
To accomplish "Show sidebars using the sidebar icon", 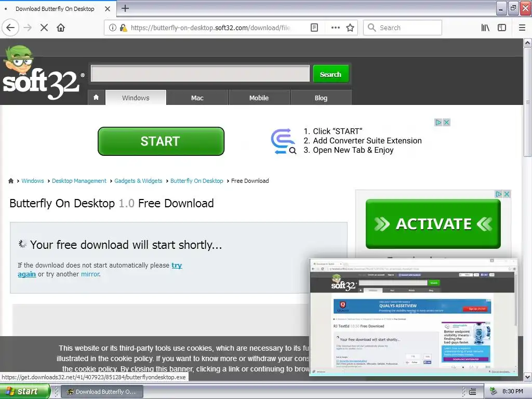I will (502, 28).
